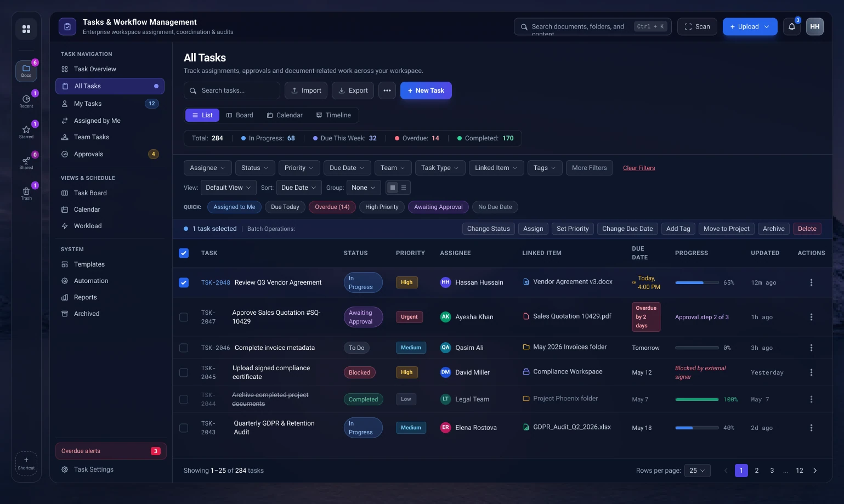Switch to the Calendar view tab
This screenshot has height=504, width=844.
click(285, 115)
